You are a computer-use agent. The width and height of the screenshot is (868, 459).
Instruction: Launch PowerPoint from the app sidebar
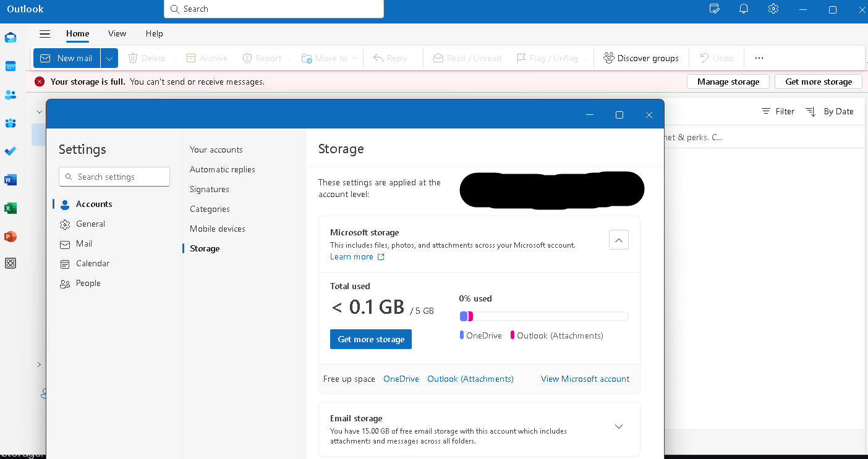point(11,237)
